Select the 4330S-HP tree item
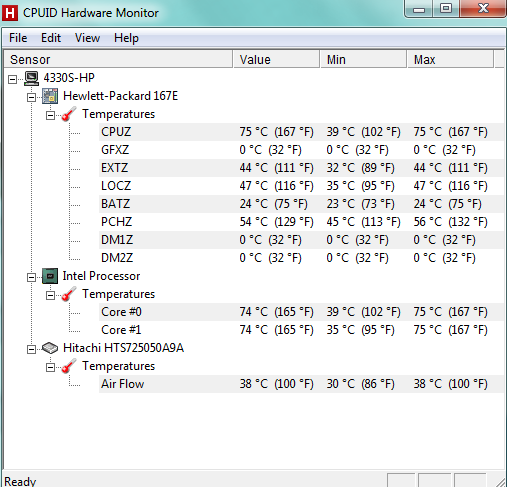507x487 pixels. pyautogui.click(x=69, y=78)
